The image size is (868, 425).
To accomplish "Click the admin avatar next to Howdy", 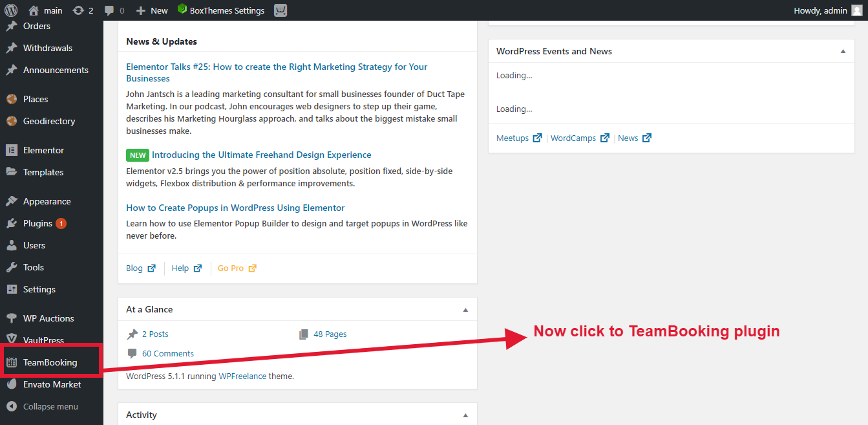I will tap(856, 10).
